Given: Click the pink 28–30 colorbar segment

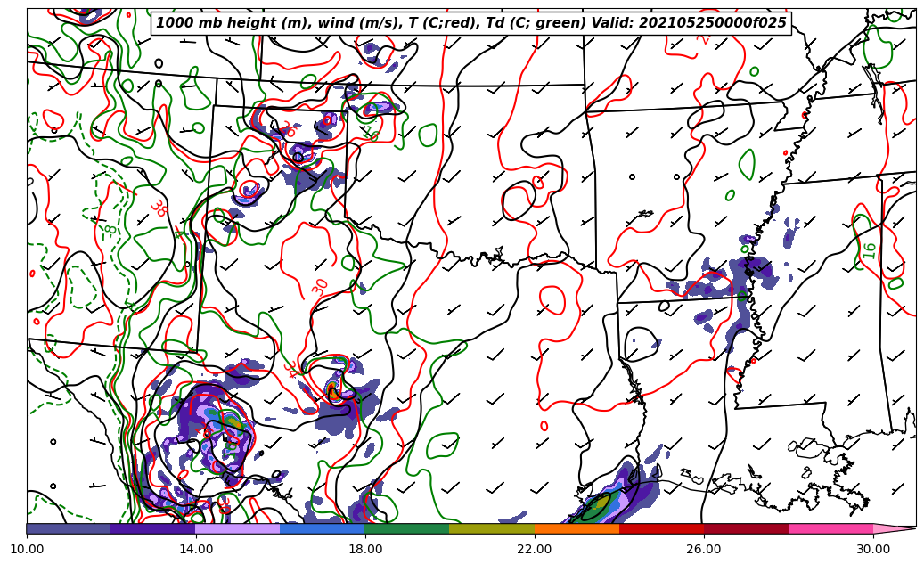Looking at the screenshot, I should click(830, 528).
